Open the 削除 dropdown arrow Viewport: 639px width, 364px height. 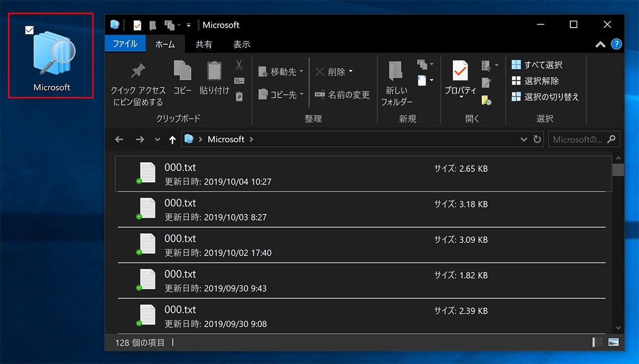tap(351, 71)
